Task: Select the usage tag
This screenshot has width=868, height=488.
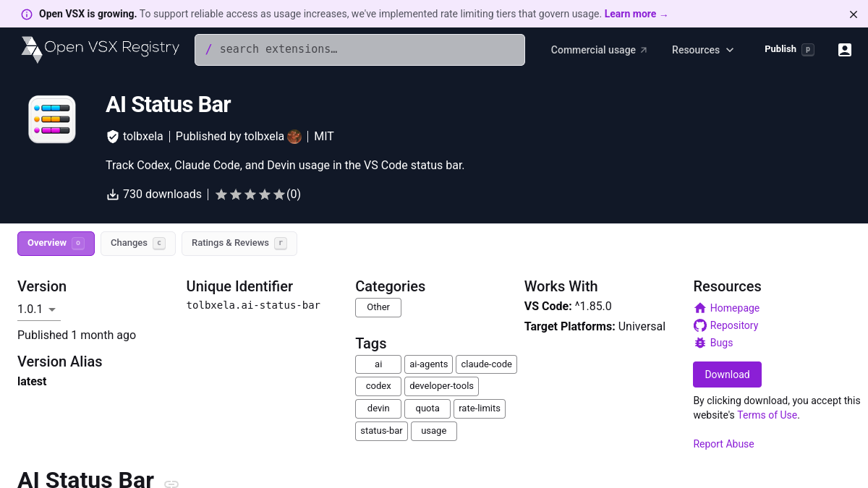Action: (x=434, y=431)
